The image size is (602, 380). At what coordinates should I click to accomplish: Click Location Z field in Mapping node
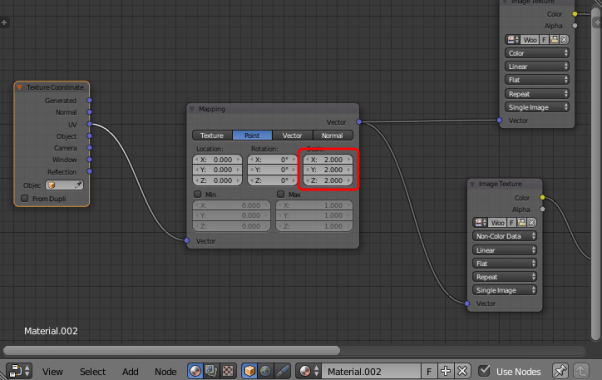217,180
